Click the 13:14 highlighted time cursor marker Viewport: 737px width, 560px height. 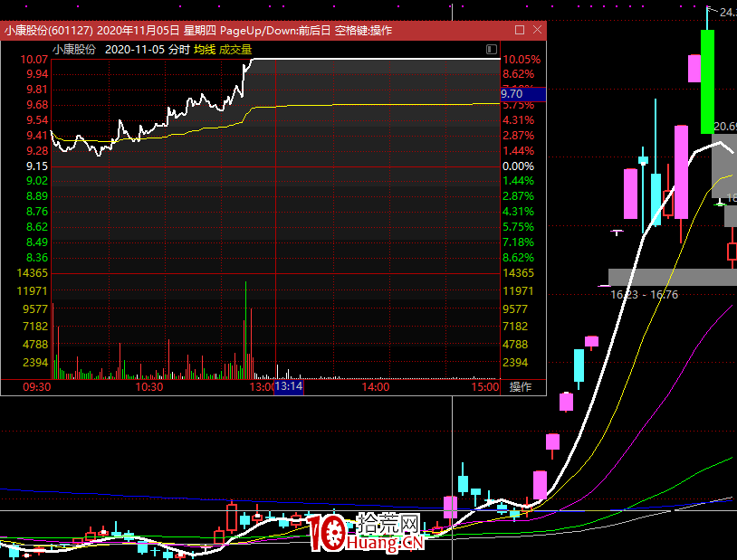pos(289,387)
